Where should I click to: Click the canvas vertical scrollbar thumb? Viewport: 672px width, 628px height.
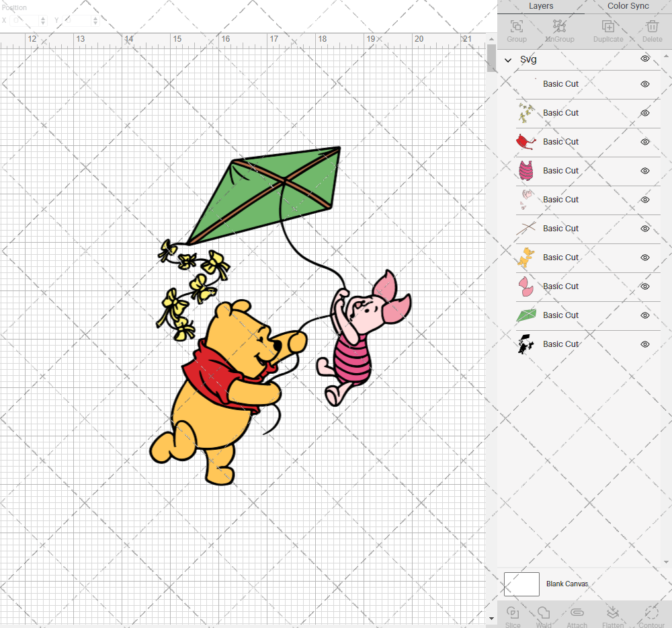492,58
